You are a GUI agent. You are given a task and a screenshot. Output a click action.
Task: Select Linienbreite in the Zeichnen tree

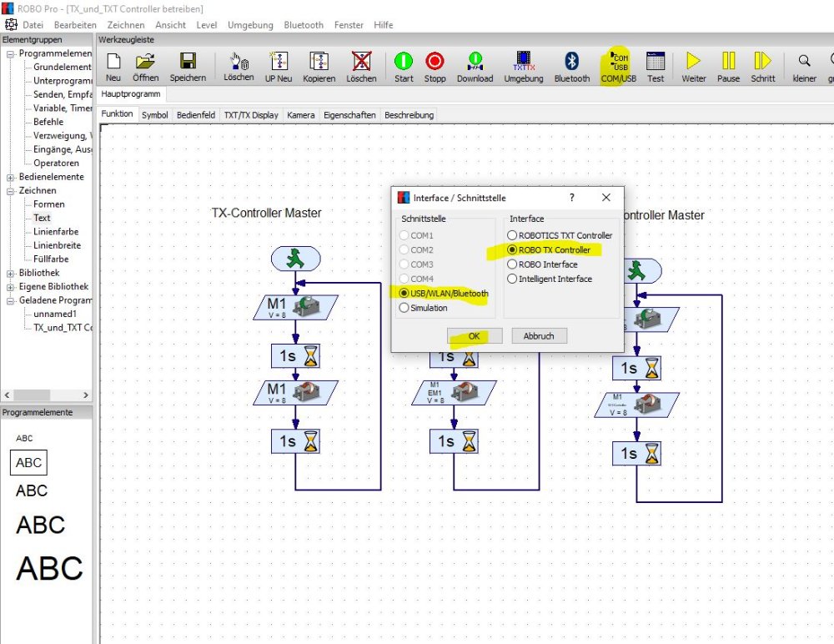coord(57,245)
